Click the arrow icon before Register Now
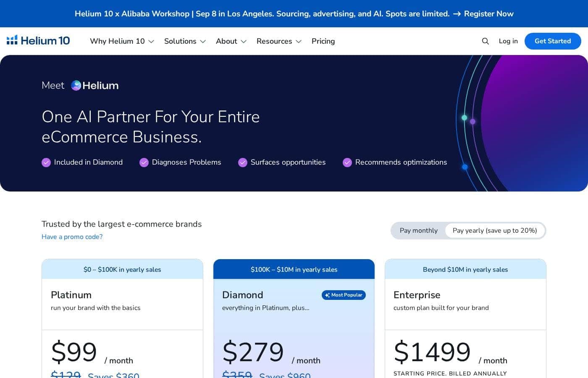 click(x=457, y=14)
